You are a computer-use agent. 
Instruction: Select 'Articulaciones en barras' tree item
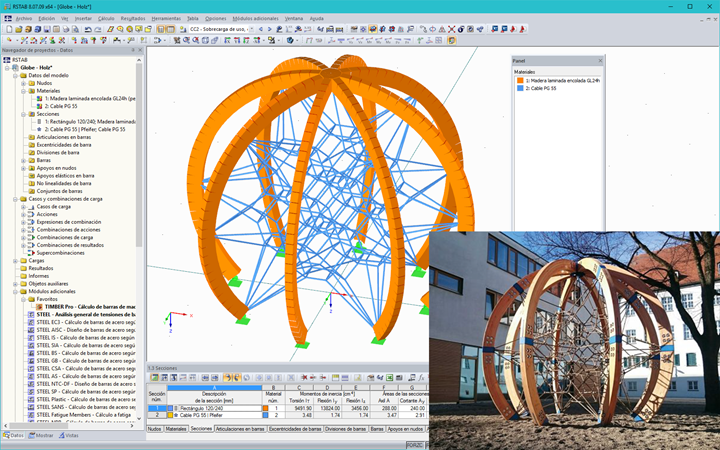pos(64,137)
